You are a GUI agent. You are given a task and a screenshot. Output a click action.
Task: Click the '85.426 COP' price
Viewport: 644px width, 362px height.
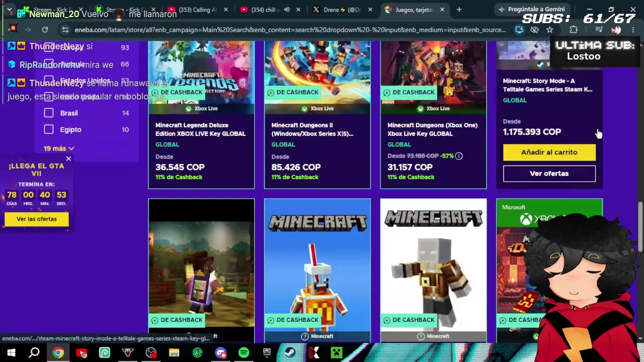tap(296, 167)
